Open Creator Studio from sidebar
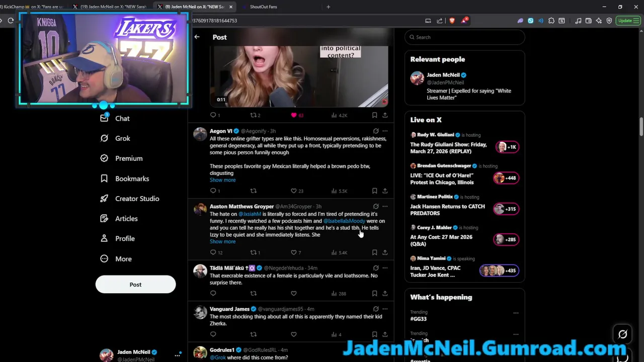Image resolution: width=644 pixels, height=362 pixels. pos(129,199)
